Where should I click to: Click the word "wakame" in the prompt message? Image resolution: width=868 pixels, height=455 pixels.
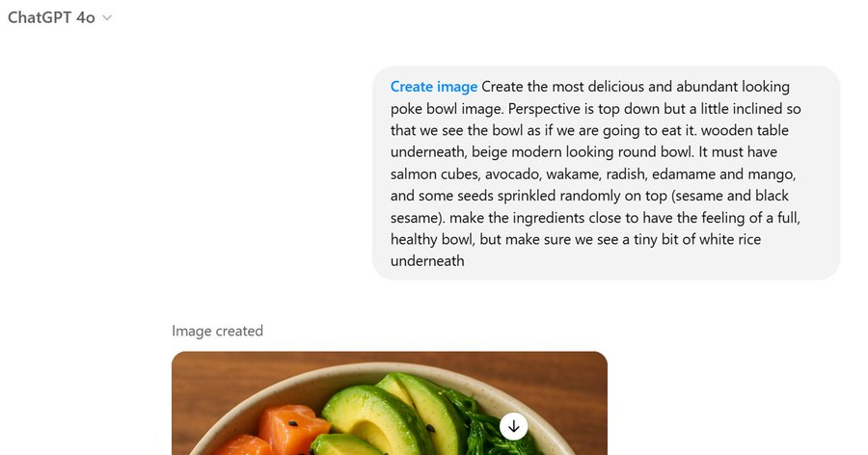574,174
